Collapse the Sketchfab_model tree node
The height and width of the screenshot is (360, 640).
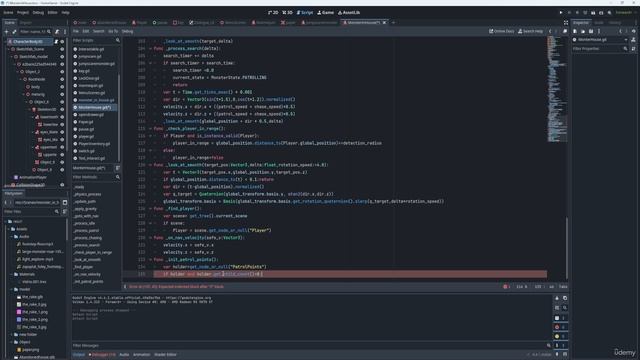[12, 57]
